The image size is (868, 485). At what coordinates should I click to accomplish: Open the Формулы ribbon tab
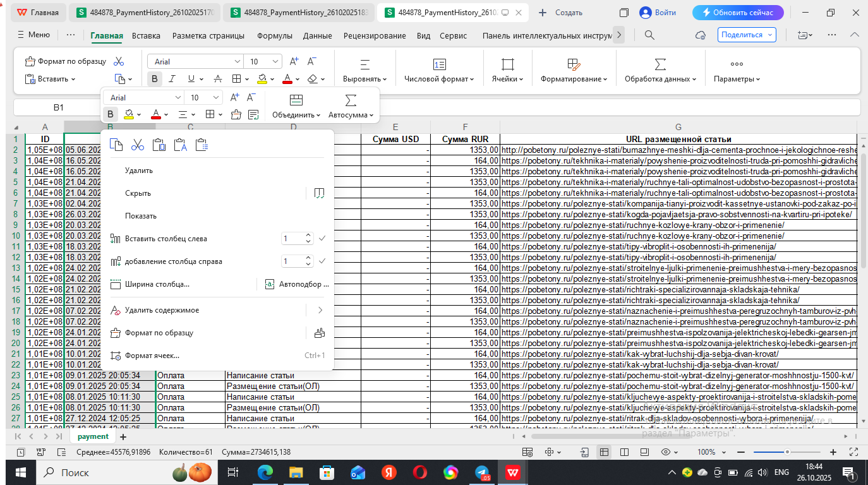[x=275, y=35]
